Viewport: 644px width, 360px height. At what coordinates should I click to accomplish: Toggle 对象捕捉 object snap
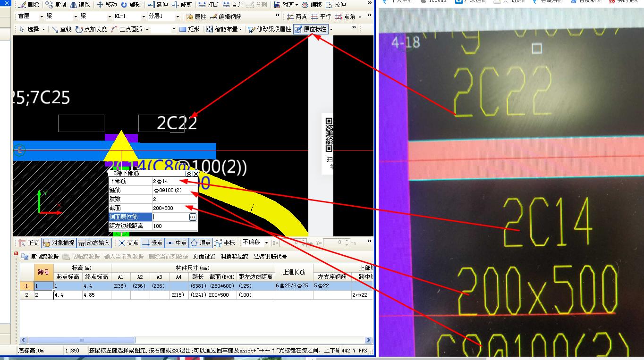point(59,243)
